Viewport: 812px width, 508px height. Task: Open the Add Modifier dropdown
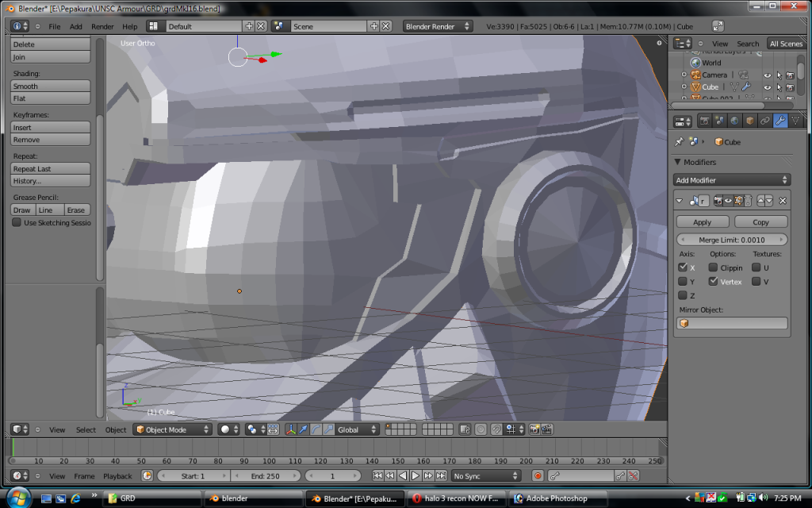[x=732, y=180]
